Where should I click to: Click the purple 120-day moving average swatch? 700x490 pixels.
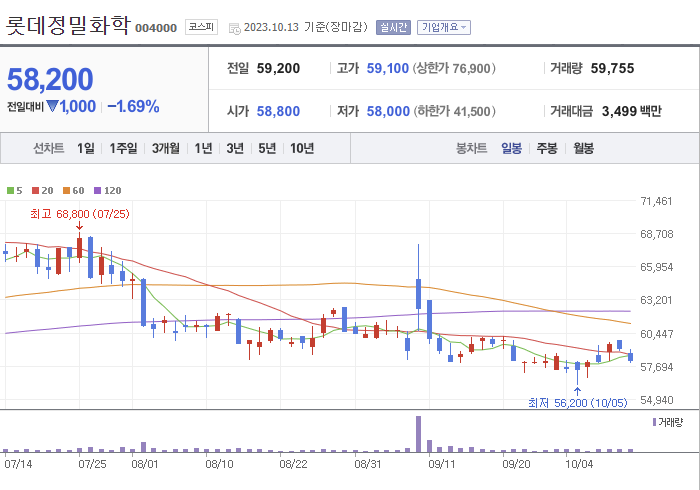coord(97,191)
